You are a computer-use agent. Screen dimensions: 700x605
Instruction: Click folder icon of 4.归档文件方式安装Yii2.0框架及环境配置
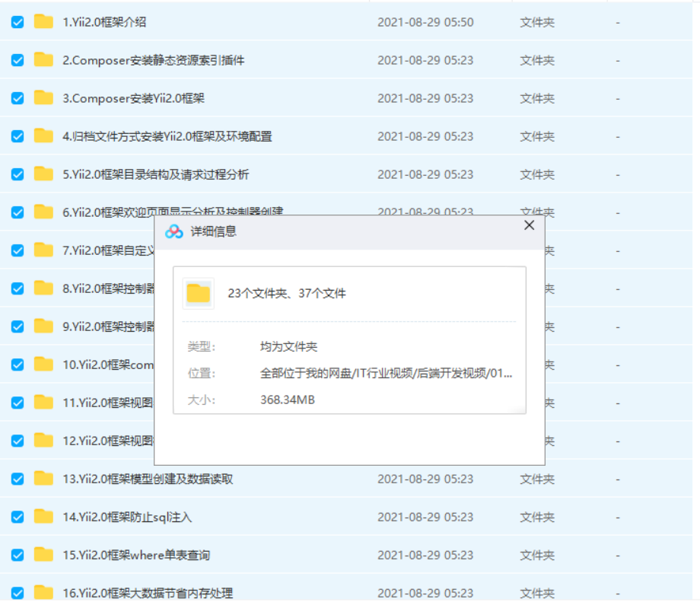[x=43, y=135]
